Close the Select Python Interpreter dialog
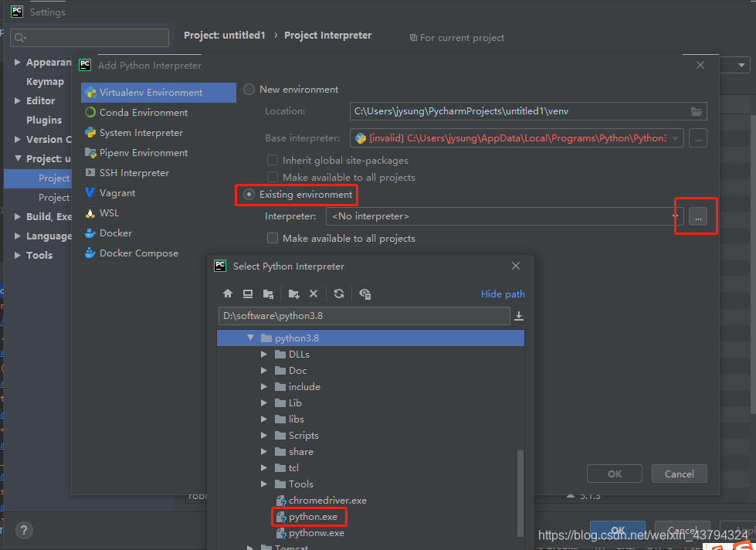The width and height of the screenshot is (756, 550). pos(515,266)
